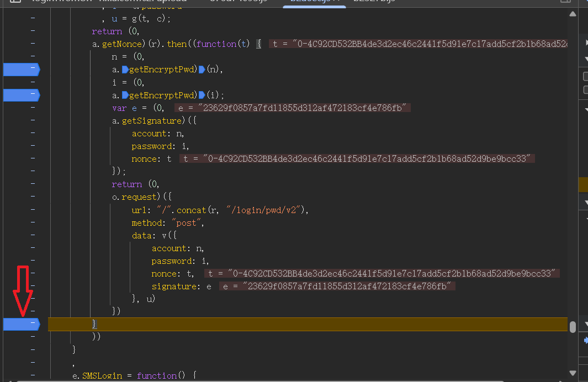Image resolution: width=588 pixels, height=382 pixels.
Task: Click the 'concat' method in the url line
Action: (x=191, y=210)
